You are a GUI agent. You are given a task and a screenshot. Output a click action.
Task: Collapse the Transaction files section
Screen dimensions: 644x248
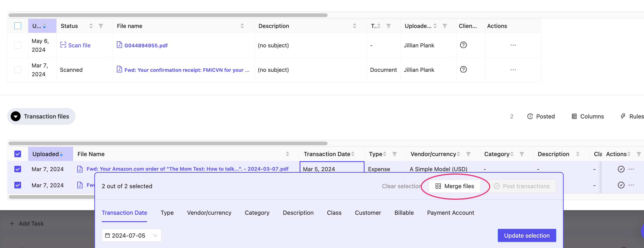pos(16,116)
